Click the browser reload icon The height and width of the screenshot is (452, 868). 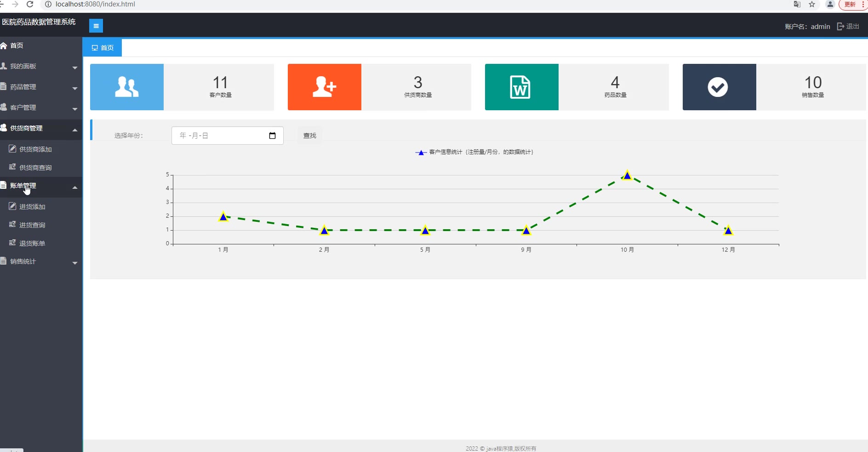point(30,4)
